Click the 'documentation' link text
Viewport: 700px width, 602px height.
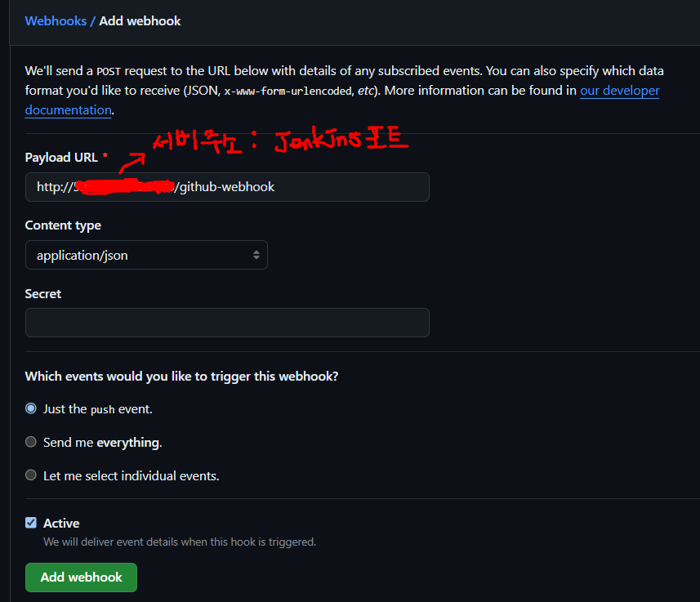coord(69,110)
